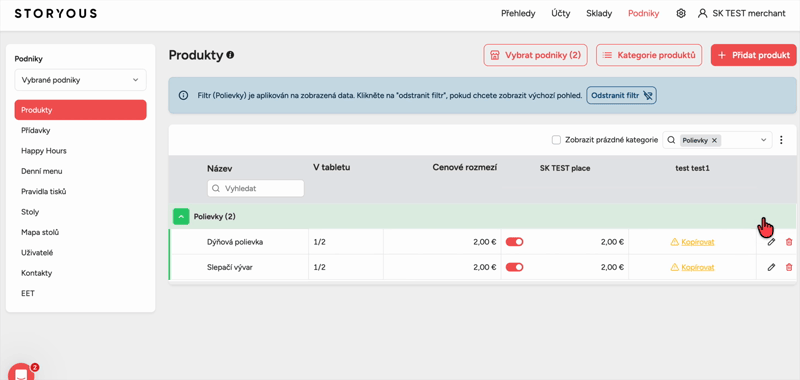Open the Vybrané podniky dropdown
Image resolution: width=800 pixels, height=380 pixels.
80,80
